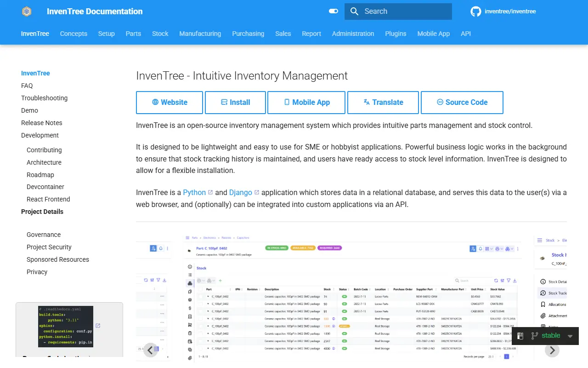
Task: Follow the Django link in the paragraph
Action: click(244, 192)
